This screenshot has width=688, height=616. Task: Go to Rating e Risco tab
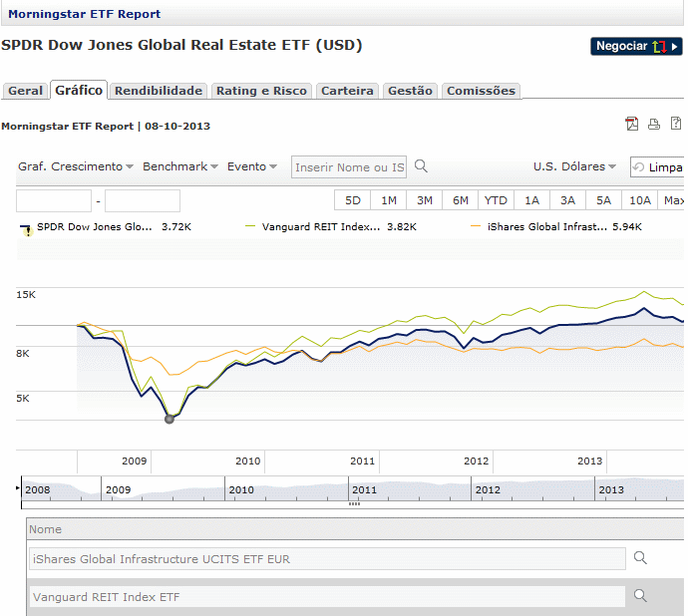click(x=261, y=91)
